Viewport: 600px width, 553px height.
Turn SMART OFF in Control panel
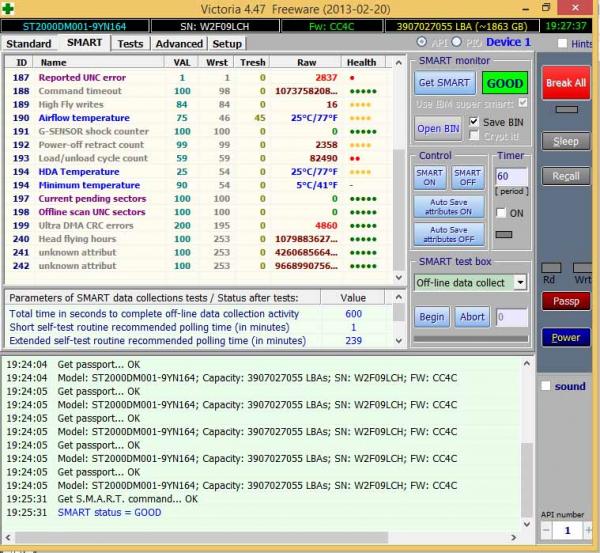467,176
